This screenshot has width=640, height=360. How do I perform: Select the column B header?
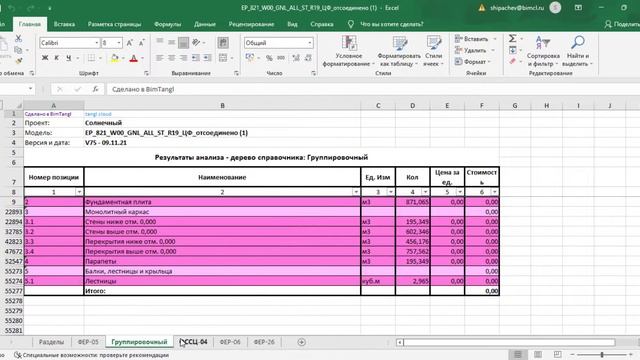tap(222, 106)
